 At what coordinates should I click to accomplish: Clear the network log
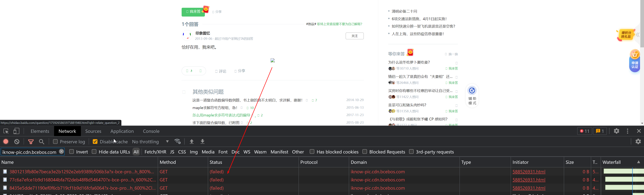click(17, 142)
